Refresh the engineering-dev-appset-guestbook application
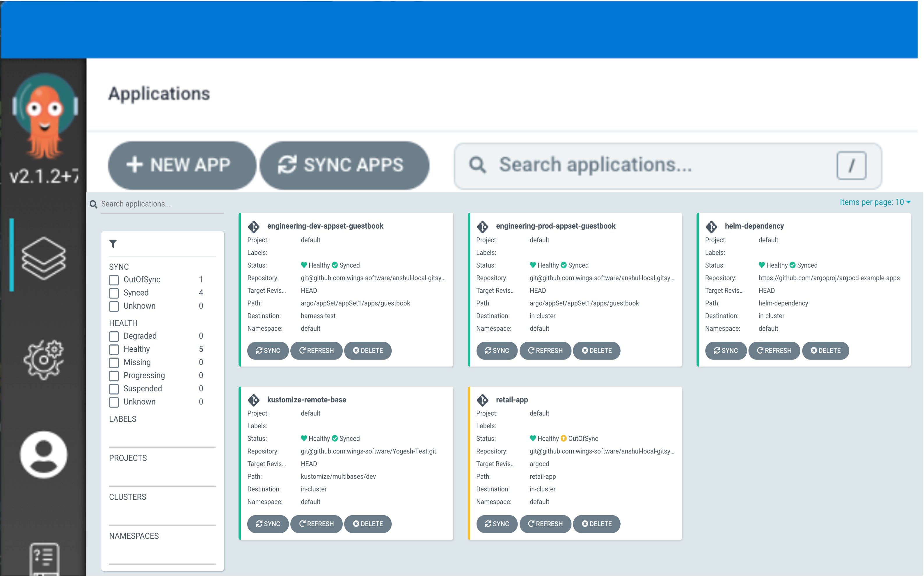 point(316,351)
